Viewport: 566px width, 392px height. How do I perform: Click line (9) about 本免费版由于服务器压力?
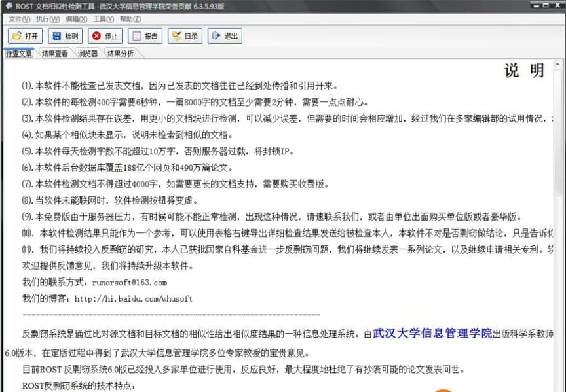272,217
